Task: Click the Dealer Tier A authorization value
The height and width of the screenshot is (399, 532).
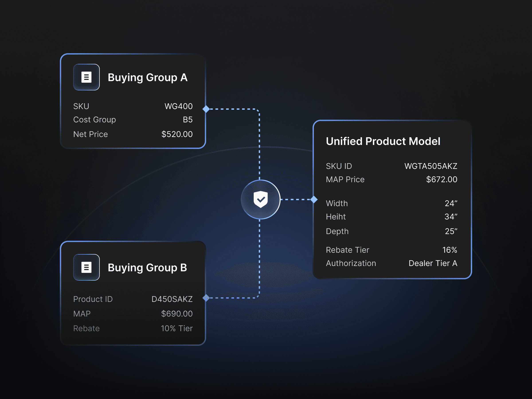Action: click(x=433, y=263)
